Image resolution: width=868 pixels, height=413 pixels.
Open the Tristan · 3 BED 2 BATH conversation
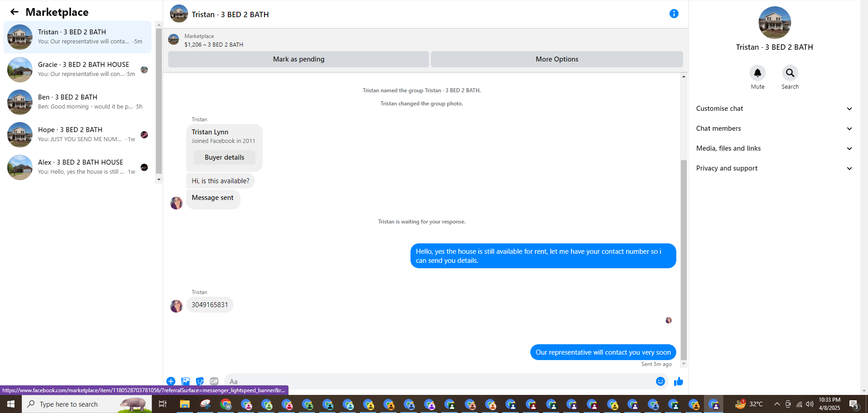tap(78, 37)
